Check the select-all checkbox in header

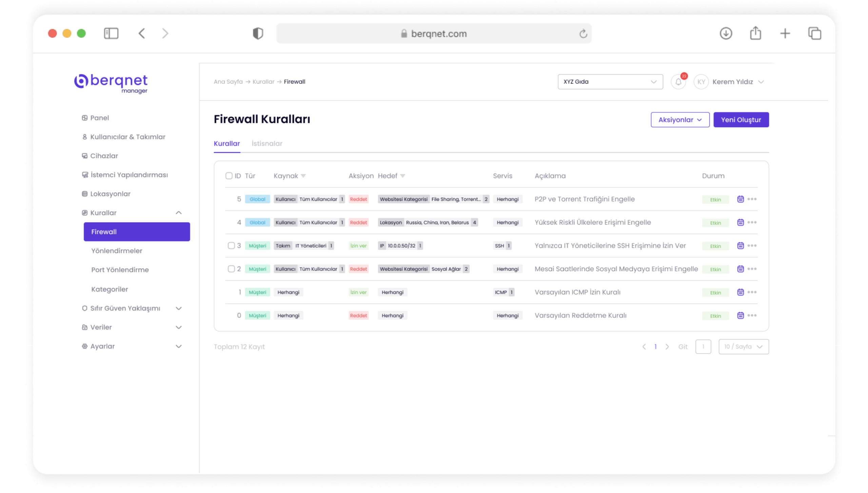tap(229, 176)
